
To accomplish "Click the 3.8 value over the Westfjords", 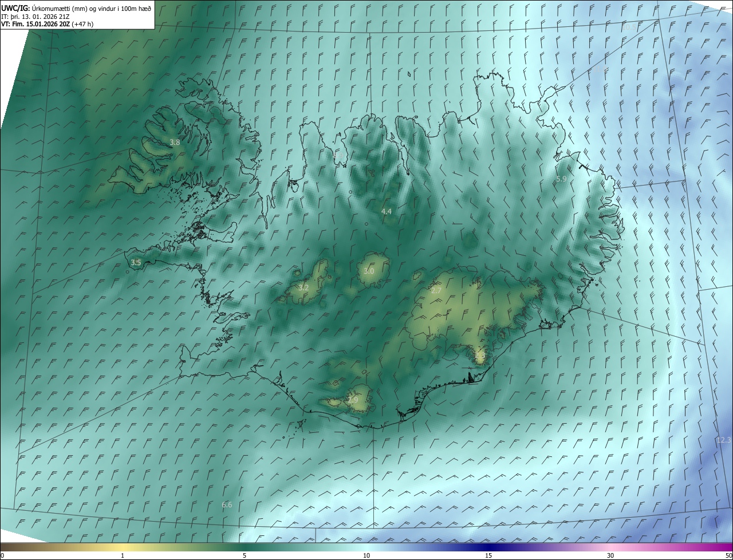I will tap(175, 143).
